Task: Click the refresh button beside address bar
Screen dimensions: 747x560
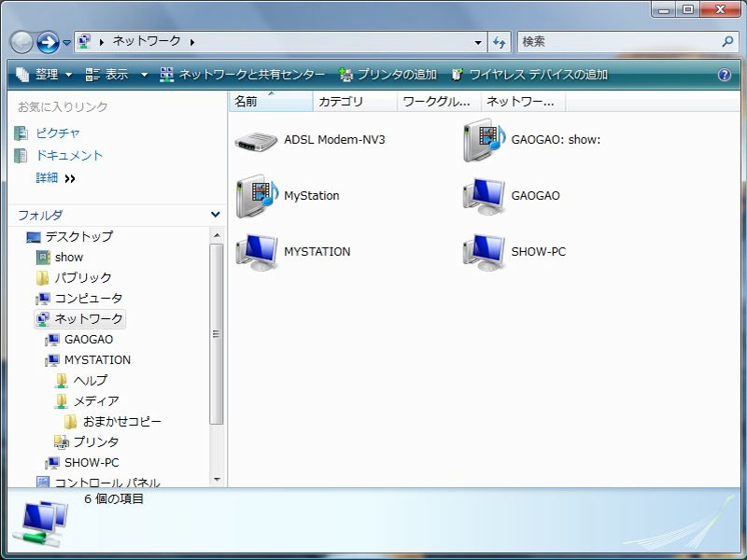Action: point(500,42)
